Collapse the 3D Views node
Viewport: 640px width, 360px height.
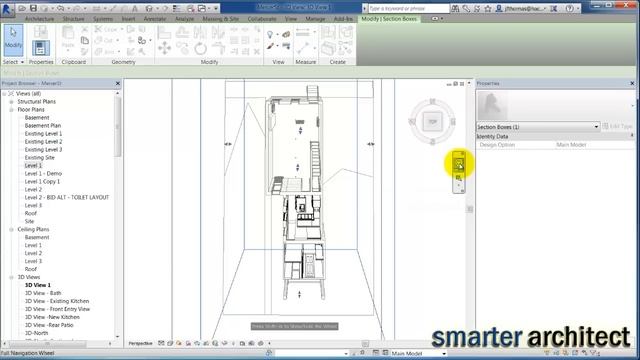[11, 277]
